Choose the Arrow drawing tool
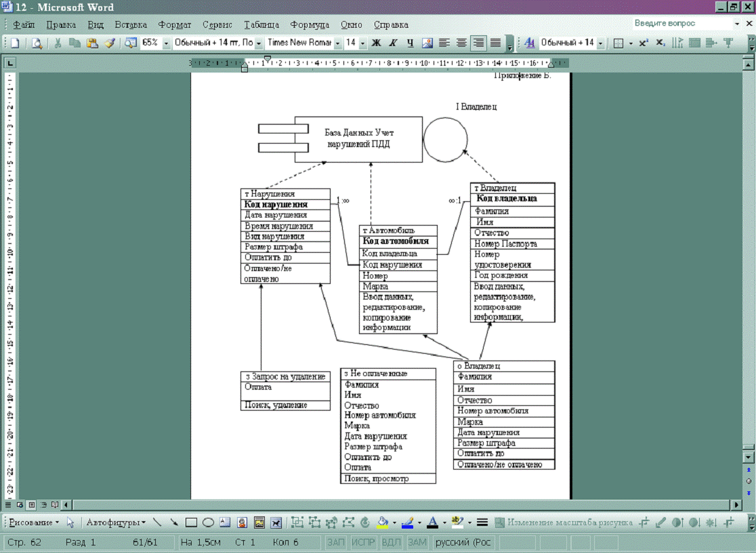Image resolution: width=756 pixels, height=553 pixels. [174, 523]
